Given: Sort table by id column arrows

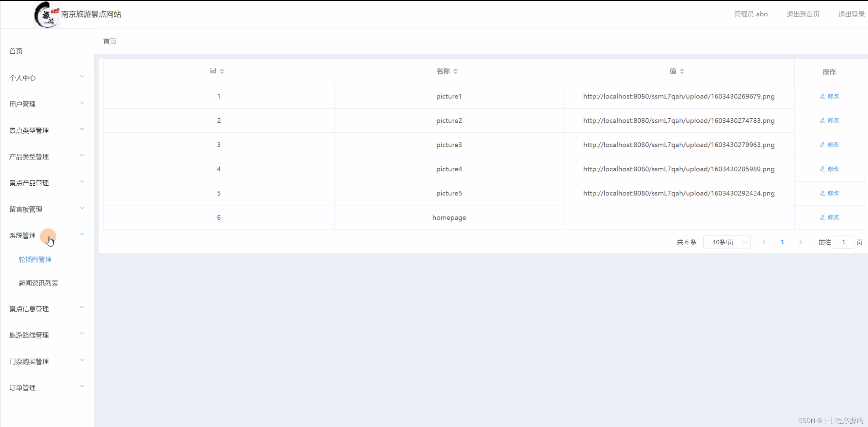Looking at the screenshot, I should tap(222, 71).
